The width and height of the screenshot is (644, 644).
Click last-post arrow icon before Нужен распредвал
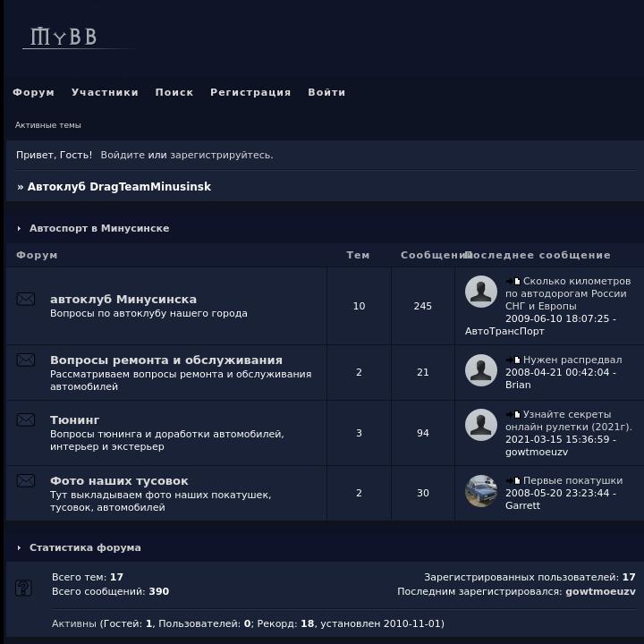point(513,360)
